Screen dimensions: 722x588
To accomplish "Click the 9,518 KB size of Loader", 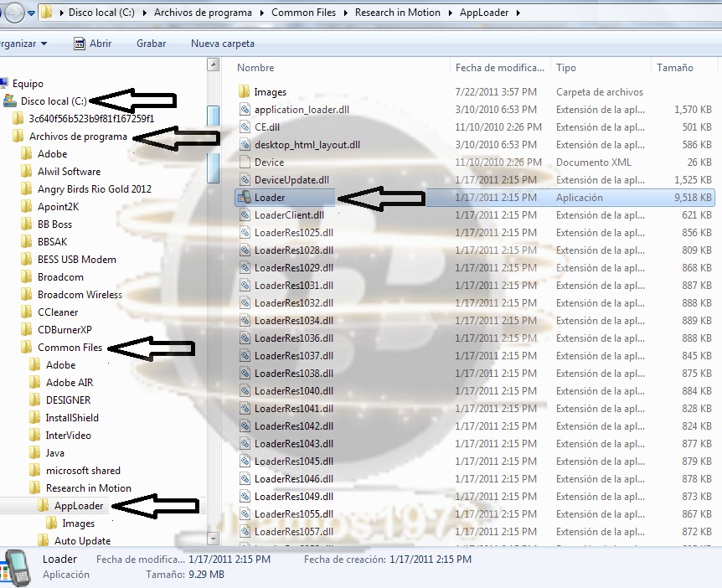I will [x=693, y=198].
